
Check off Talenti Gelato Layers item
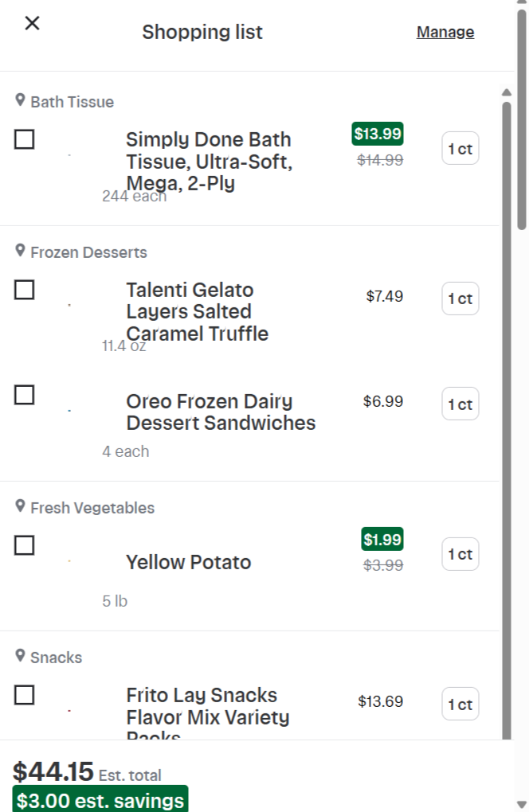[25, 290]
